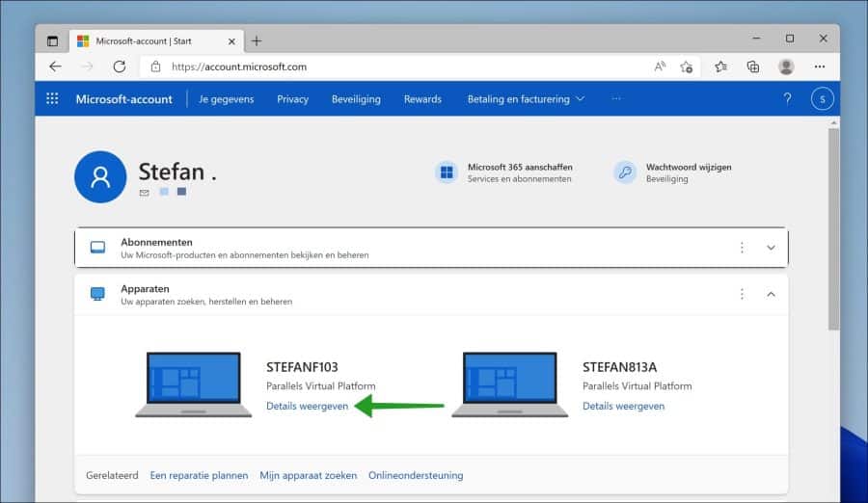Open Collections icon in toolbar
868x503 pixels.
pyautogui.click(x=753, y=66)
